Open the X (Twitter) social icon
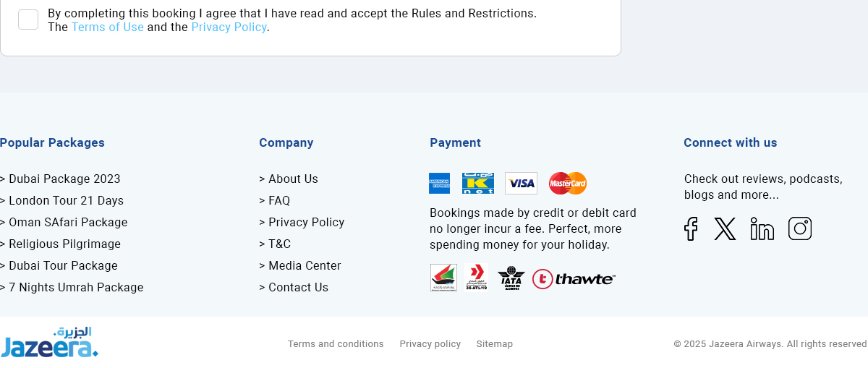868x368 pixels. coord(725,228)
